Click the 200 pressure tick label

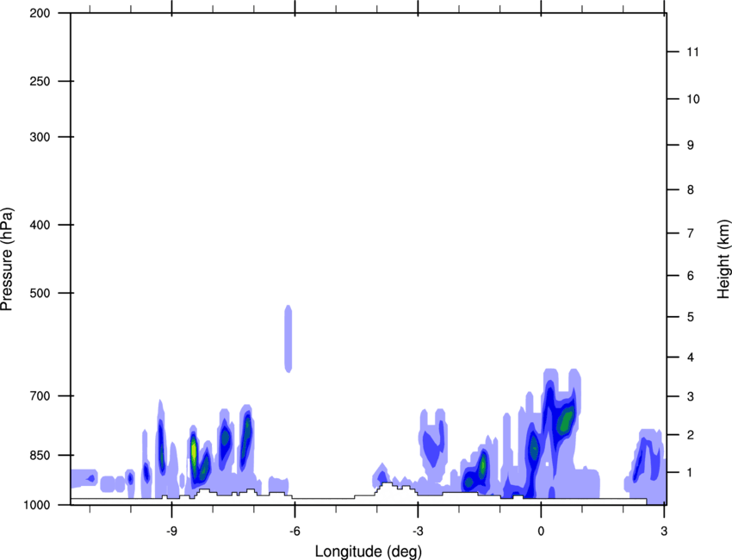click(x=40, y=13)
